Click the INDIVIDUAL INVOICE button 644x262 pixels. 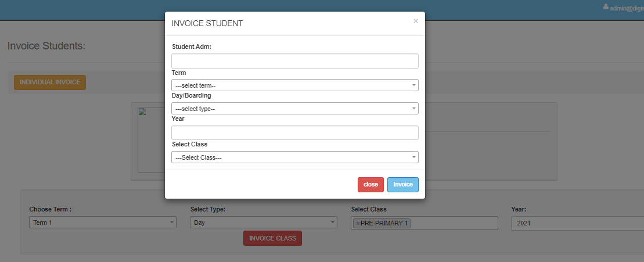click(x=50, y=82)
